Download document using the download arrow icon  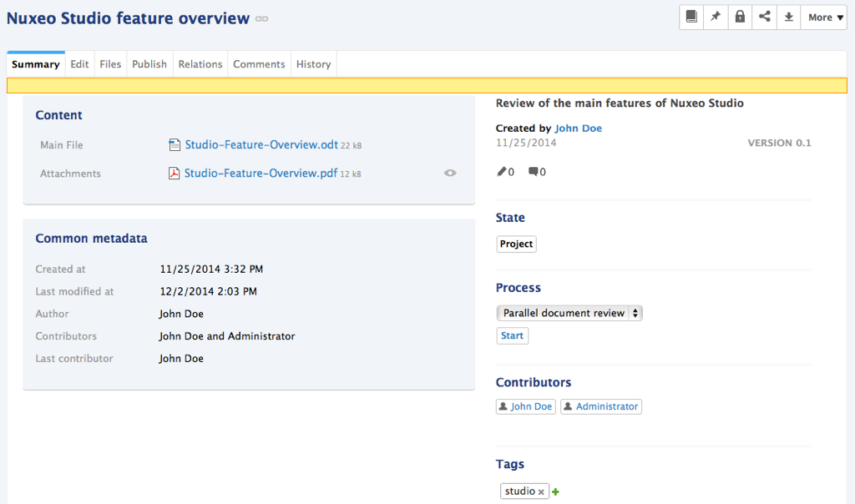coord(788,17)
